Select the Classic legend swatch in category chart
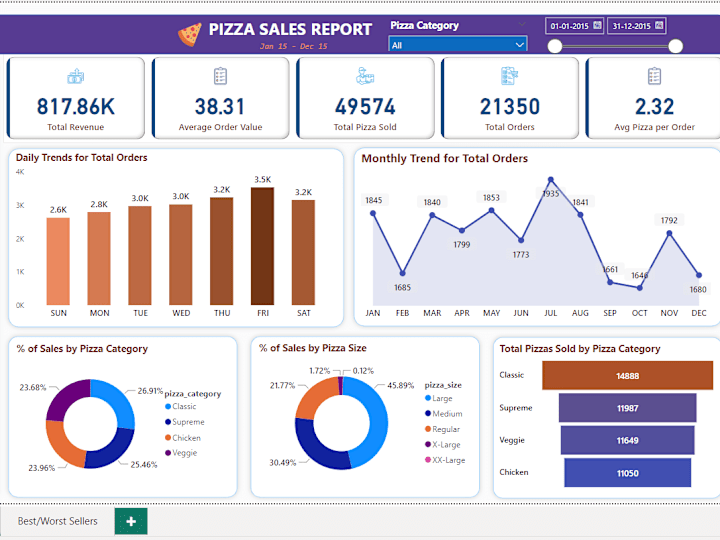Viewport: 720px width, 540px height. tap(168, 406)
